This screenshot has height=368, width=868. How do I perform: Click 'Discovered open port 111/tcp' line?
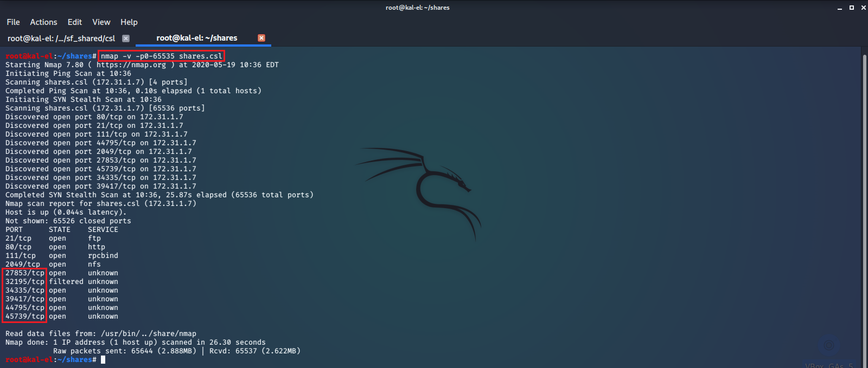point(97,134)
